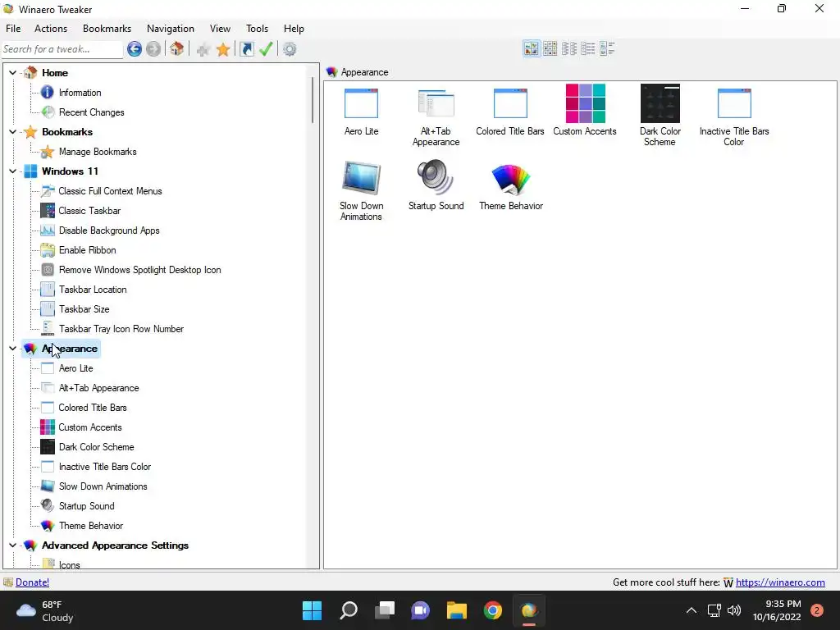840x630 pixels.
Task: Open the Windows Start button
Action: coord(312,610)
